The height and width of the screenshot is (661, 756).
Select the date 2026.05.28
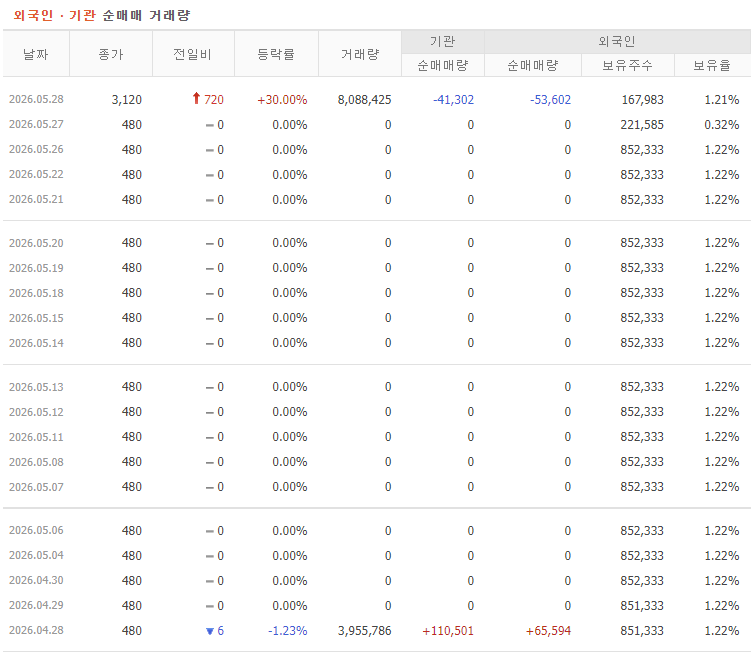36,99
